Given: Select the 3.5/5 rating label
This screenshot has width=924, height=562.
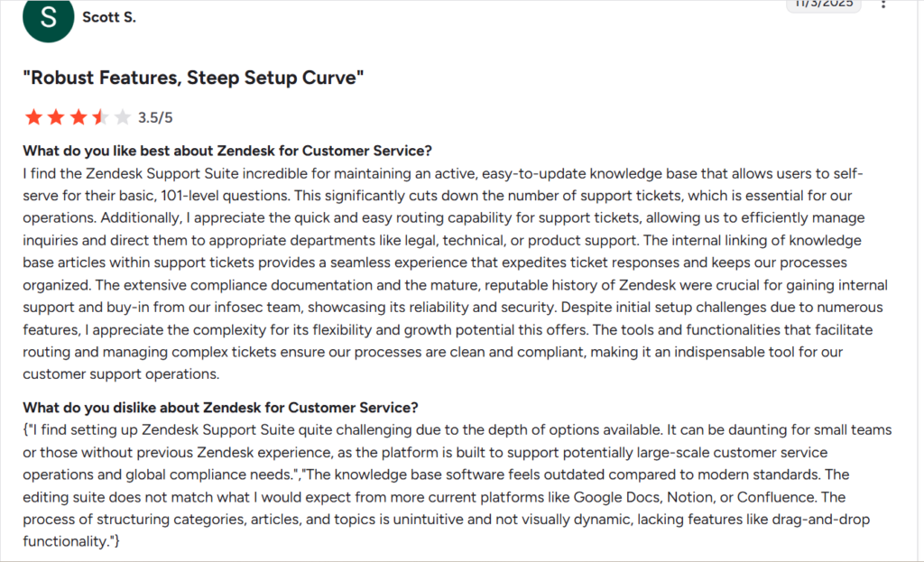Looking at the screenshot, I should tap(153, 116).
